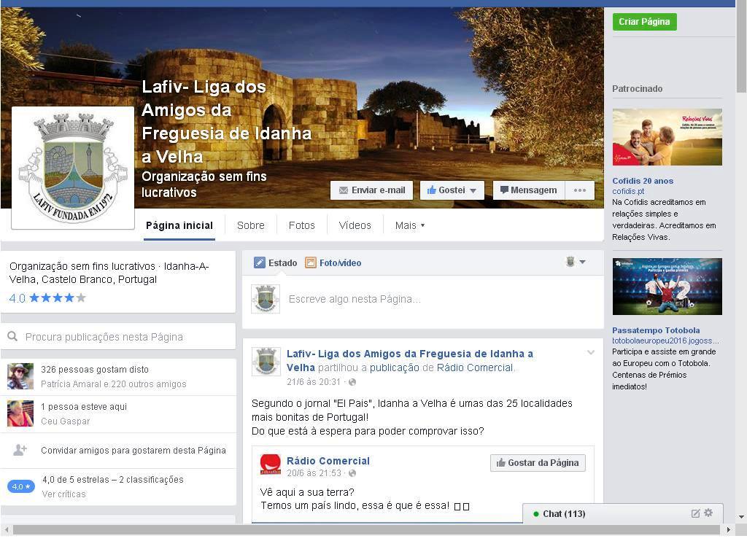The image size is (747, 560).
Task: Choose Foto/vídeo post option
Action: pos(333,262)
